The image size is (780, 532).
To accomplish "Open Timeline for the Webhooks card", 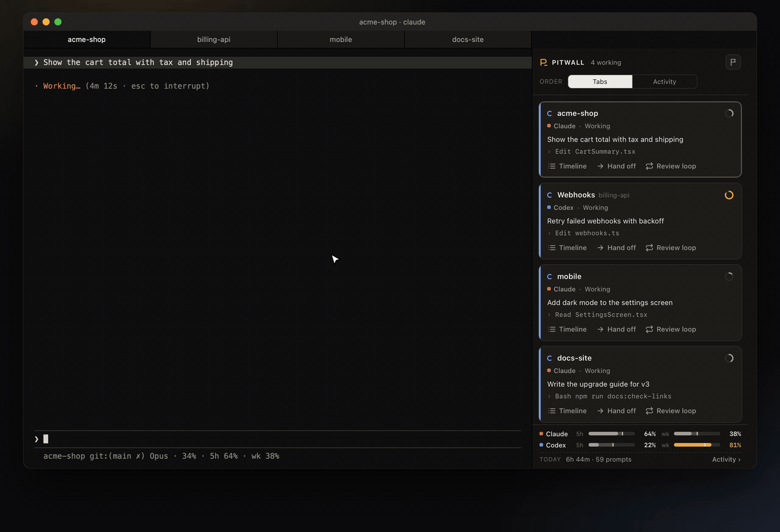I will pos(567,248).
